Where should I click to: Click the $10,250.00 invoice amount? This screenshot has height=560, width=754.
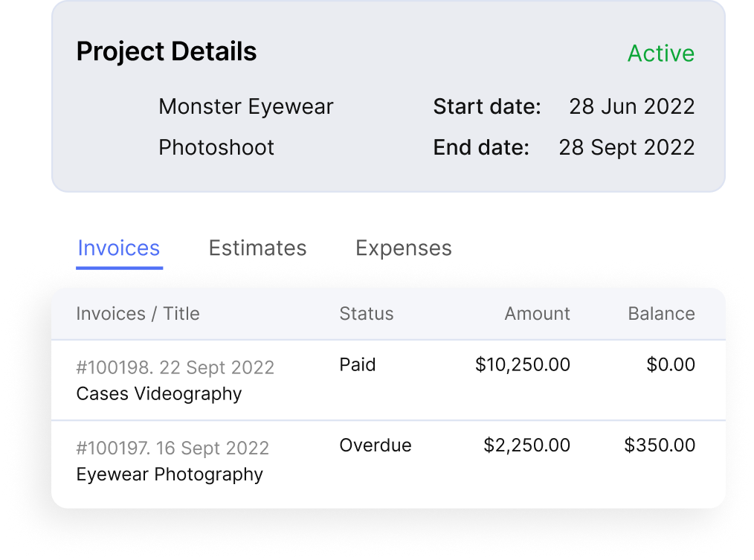(x=523, y=364)
